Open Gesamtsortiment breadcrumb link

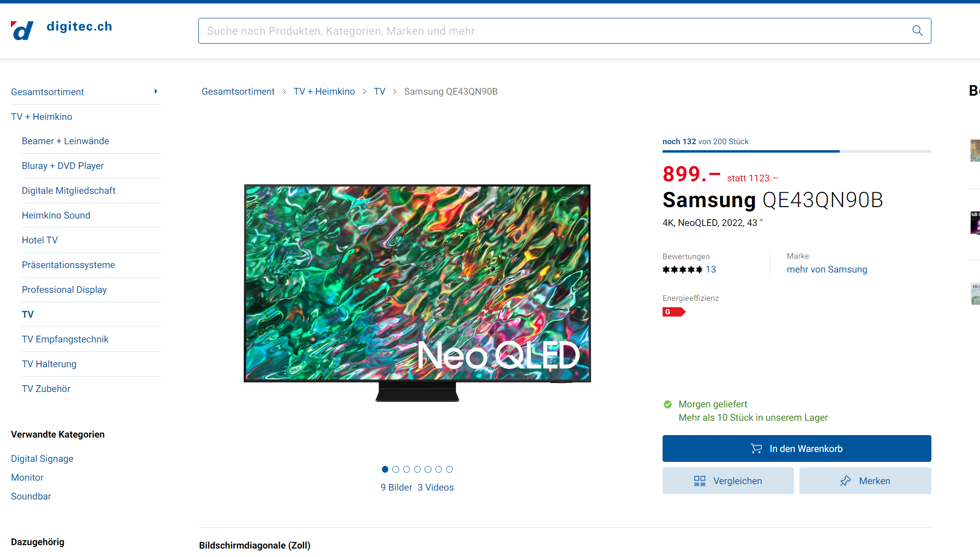[238, 92]
